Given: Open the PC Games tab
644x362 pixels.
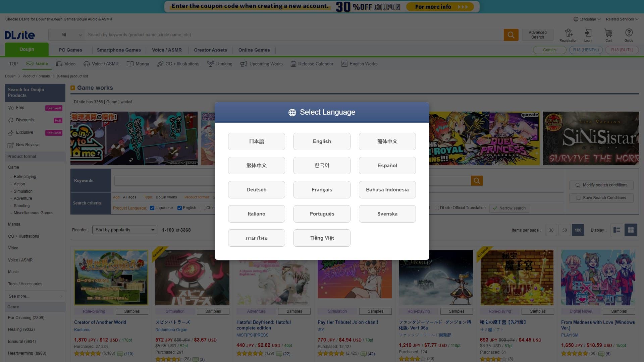Looking at the screenshot, I should pos(70,50).
